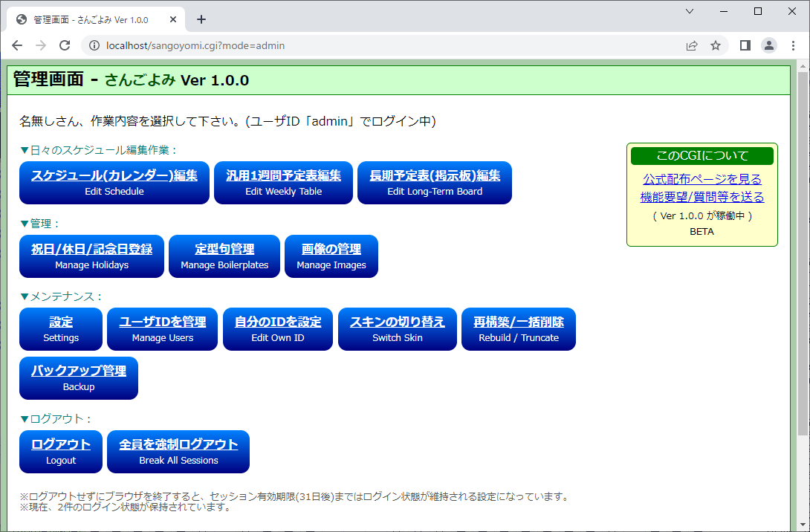This screenshot has width=810, height=532.
Task: Open 汎用1週間予定表編集 Edit Weekly Table
Action: (x=284, y=183)
